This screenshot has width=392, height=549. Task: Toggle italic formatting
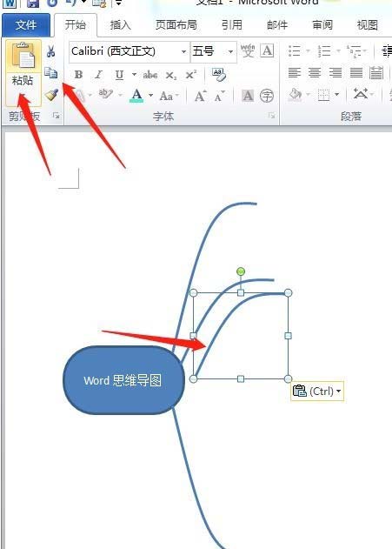99,75
